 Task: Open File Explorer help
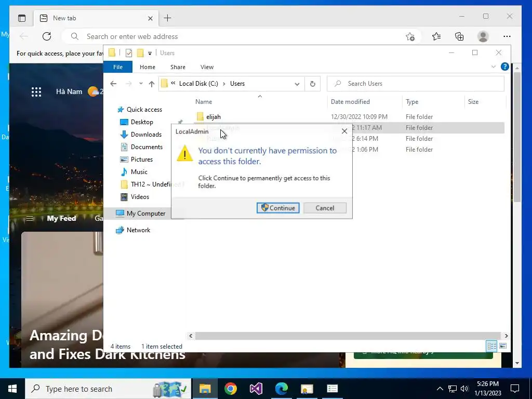[x=504, y=67]
